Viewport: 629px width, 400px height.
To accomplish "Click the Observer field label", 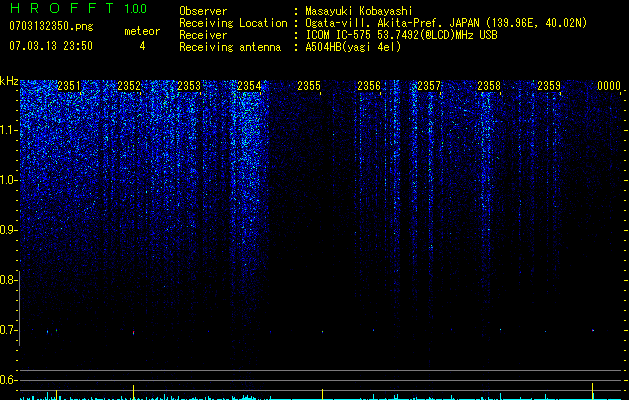I will point(203,11).
